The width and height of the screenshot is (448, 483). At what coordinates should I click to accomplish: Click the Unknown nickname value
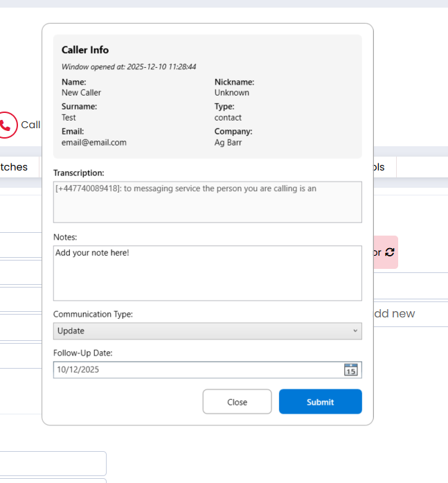(x=231, y=93)
